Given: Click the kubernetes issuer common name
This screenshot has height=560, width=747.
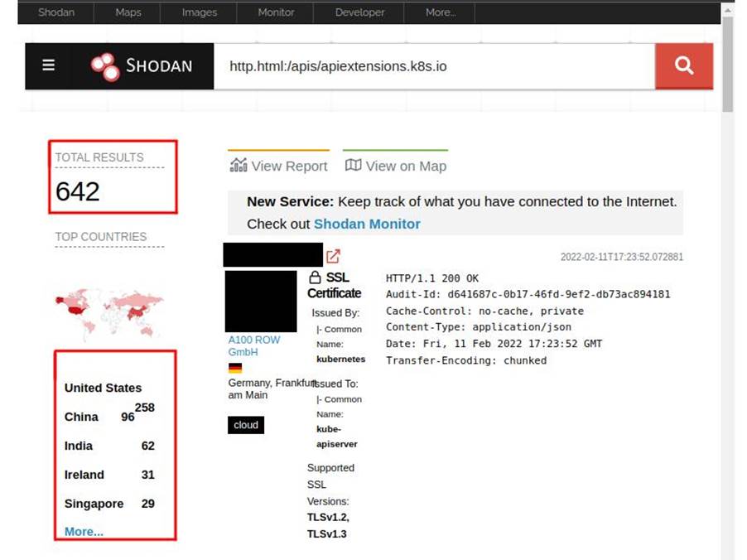Looking at the screenshot, I should [340, 360].
